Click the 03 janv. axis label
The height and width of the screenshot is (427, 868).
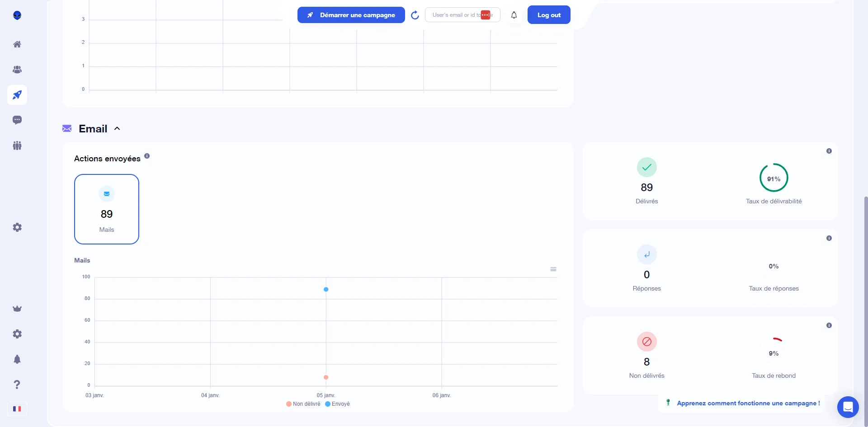pyautogui.click(x=94, y=395)
